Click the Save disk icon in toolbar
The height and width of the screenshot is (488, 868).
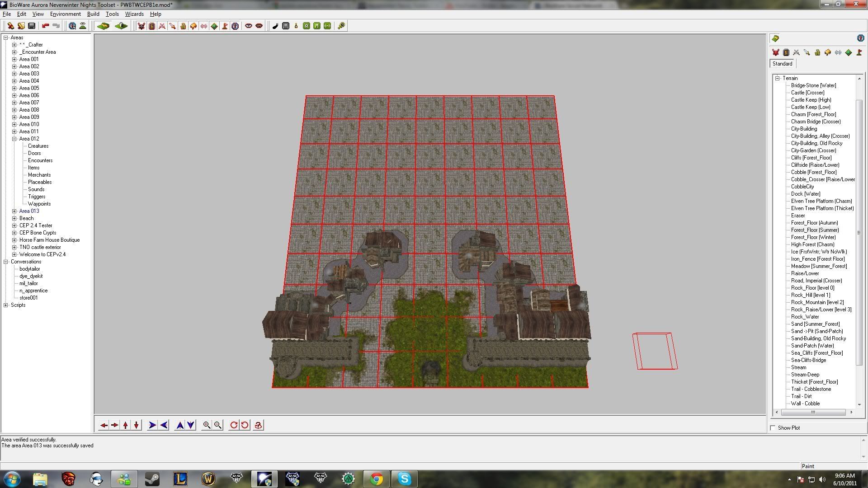[32, 26]
